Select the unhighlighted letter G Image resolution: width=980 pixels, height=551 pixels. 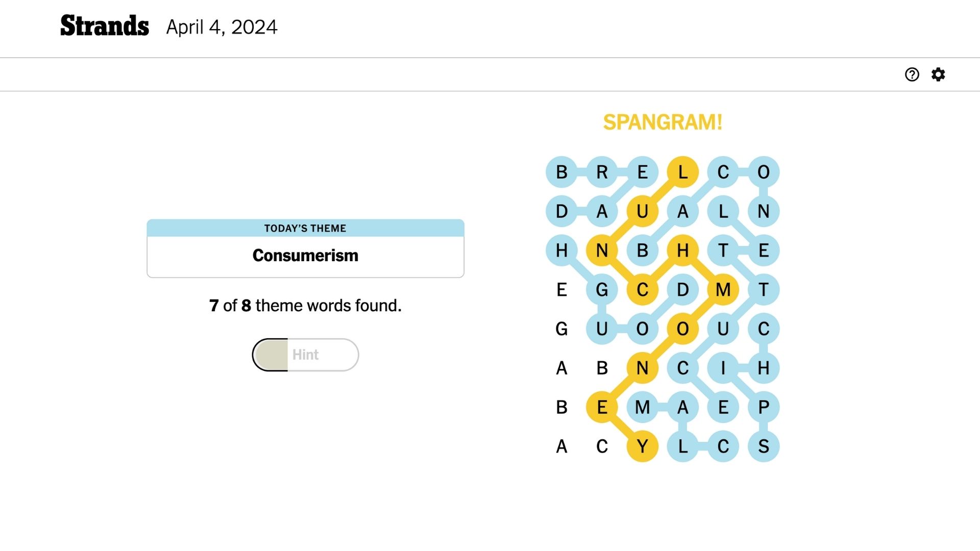click(561, 329)
